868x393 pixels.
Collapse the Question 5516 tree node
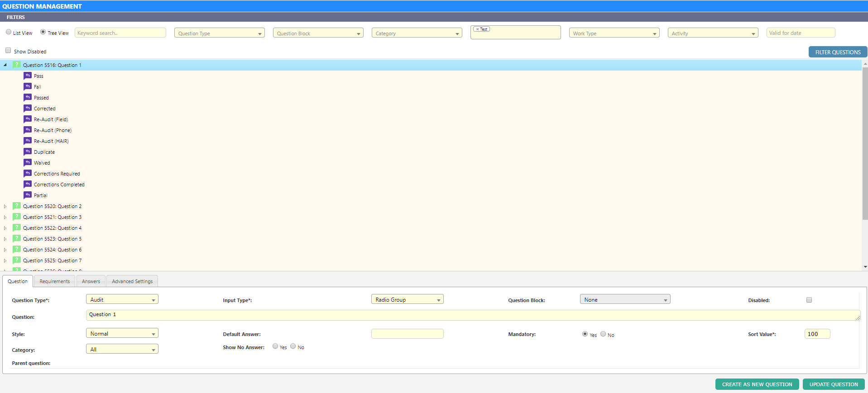[5, 65]
